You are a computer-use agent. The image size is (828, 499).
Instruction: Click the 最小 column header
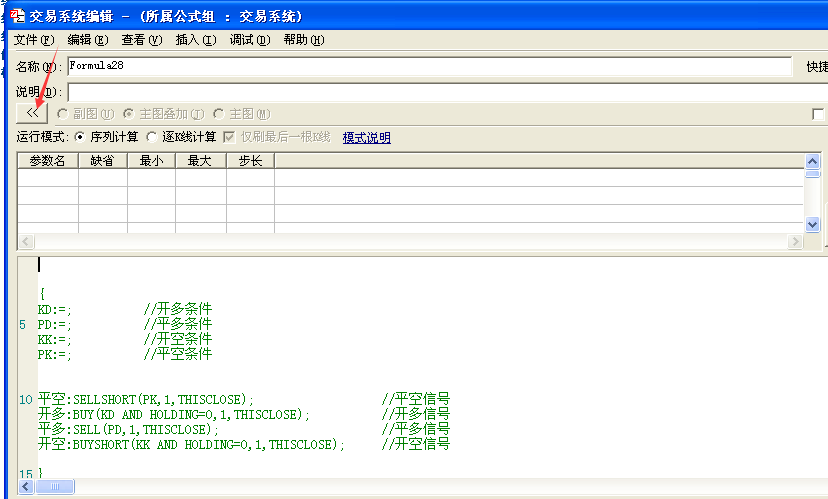coord(152,161)
